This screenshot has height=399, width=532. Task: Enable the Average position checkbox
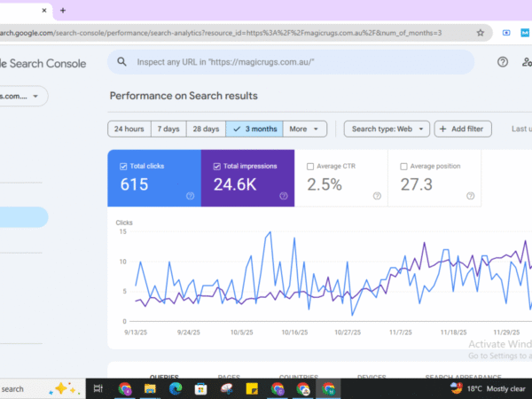404,166
